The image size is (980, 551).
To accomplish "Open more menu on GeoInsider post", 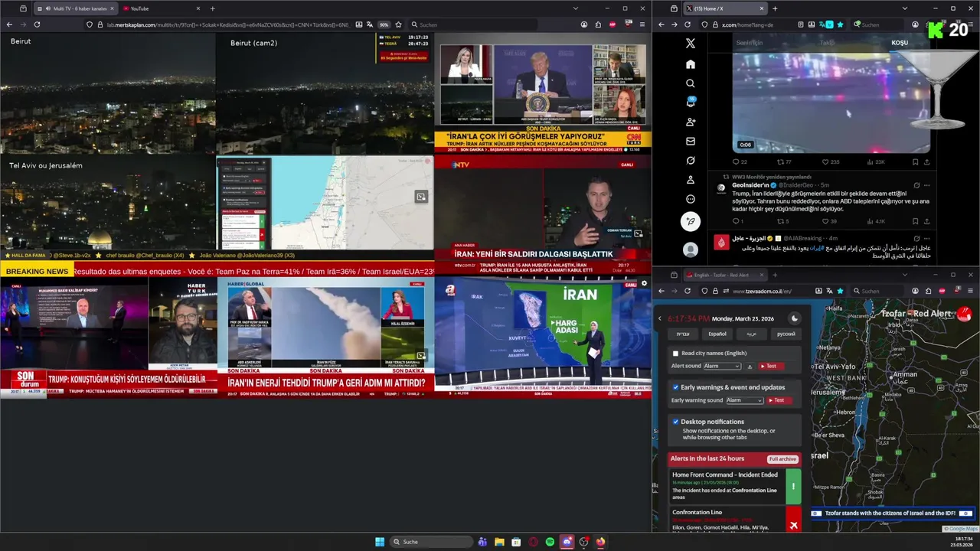I will tap(927, 185).
